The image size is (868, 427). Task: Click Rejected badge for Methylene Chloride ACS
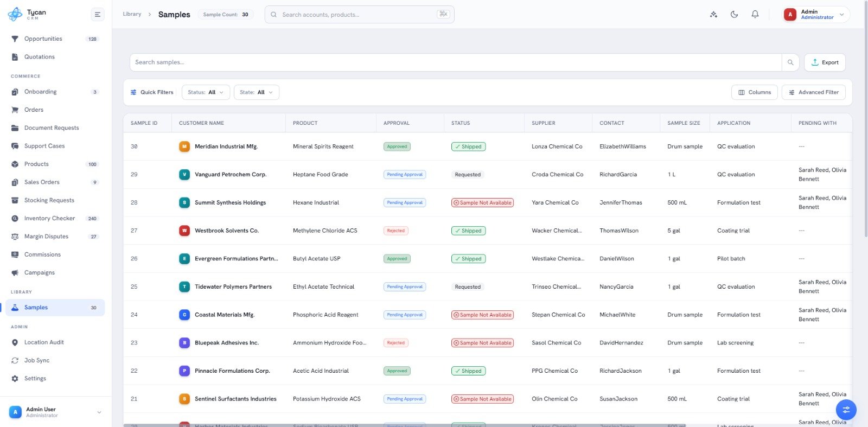(x=396, y=231)
